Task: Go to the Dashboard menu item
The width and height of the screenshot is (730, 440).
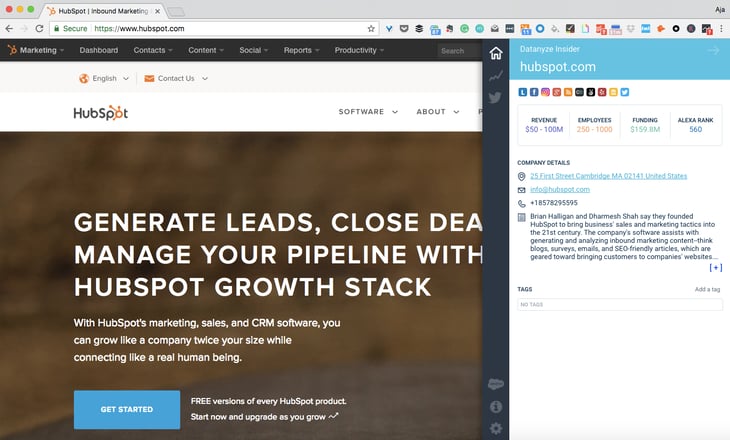Action: pyautogui.click(x=99, y=50)
